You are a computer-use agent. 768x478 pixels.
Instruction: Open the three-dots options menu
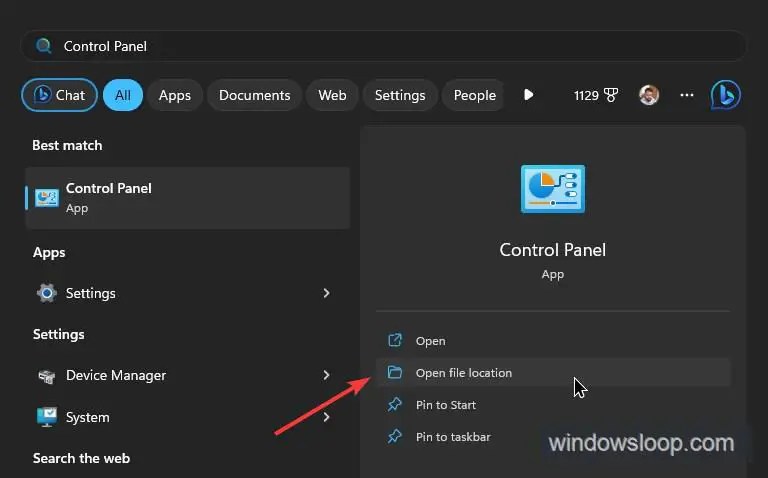click(687, 95)
